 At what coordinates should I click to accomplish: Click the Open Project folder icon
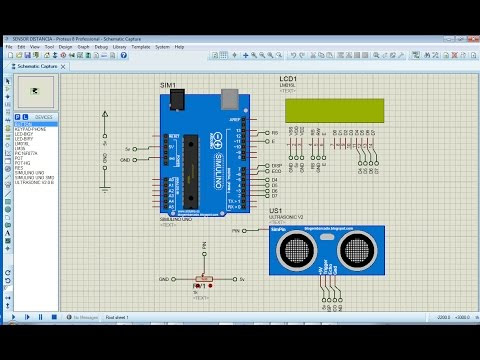pyautogui.click(x=19, y=55)
